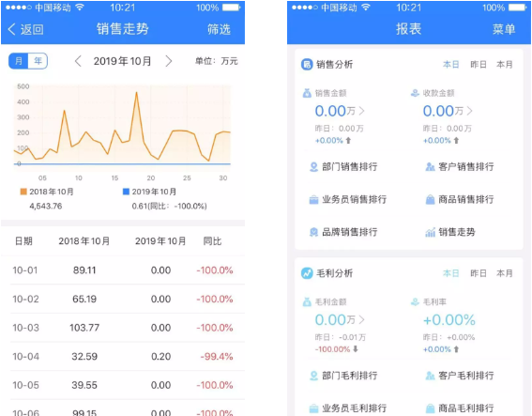Select value 65.19 in the table

(x=84, y=300)
